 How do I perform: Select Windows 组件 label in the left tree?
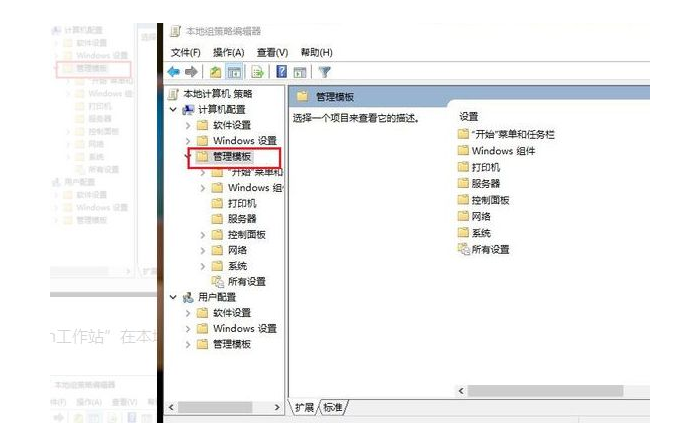[255, 188]
